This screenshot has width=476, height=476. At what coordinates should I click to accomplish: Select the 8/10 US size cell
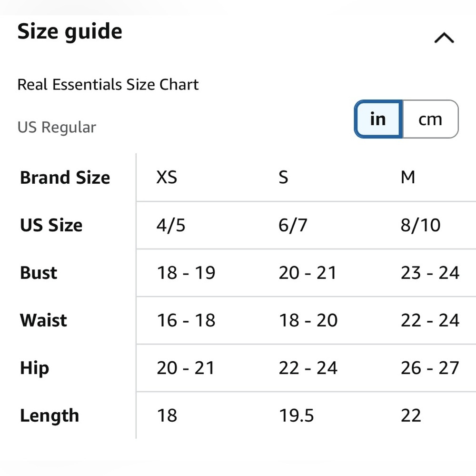coord(420,225)
